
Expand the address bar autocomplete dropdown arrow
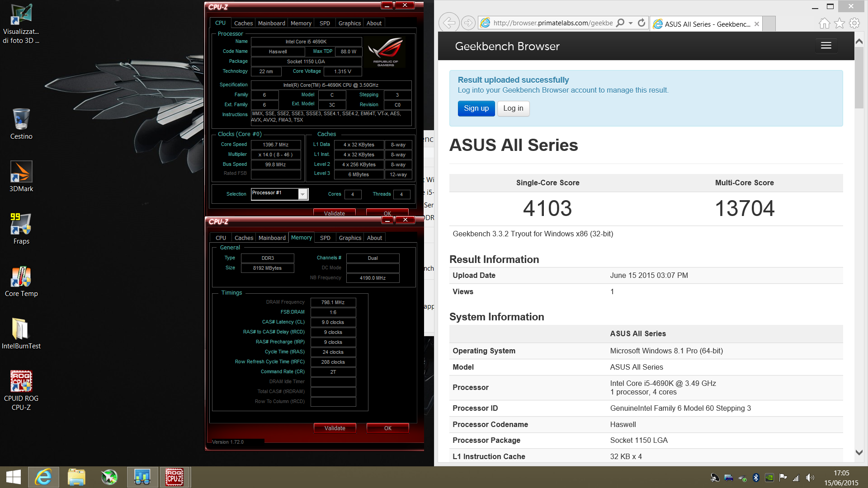coord(631,23)
